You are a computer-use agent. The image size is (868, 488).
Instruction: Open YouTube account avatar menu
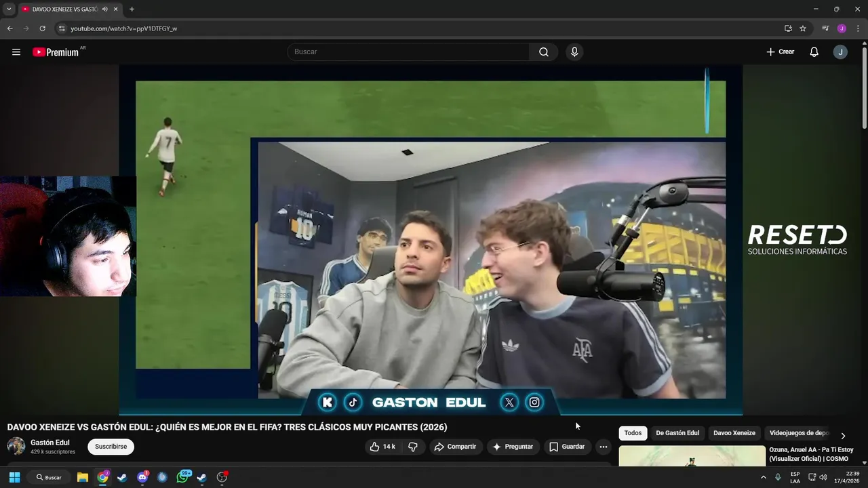click(x=840, y=52)
